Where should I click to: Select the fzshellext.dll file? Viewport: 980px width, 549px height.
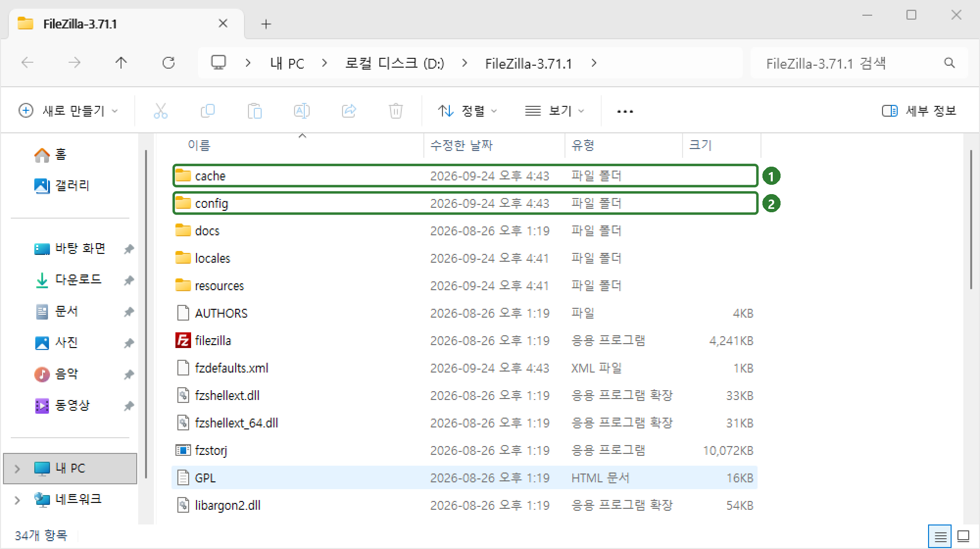[465, 395]
